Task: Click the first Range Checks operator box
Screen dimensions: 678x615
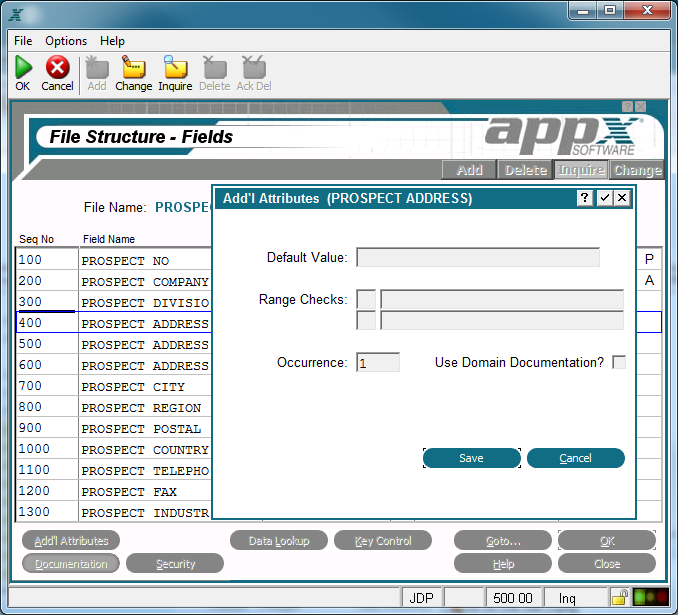Action: (366, 299)
